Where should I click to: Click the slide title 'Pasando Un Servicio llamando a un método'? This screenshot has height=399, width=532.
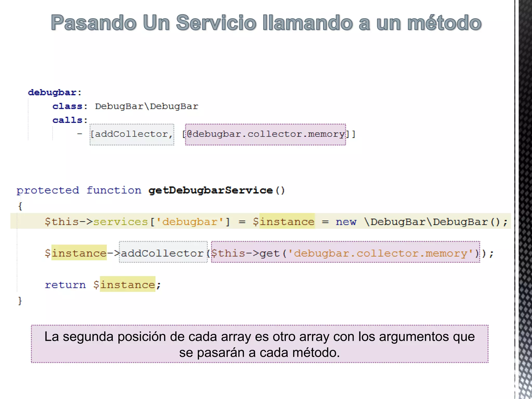[266, 23]
